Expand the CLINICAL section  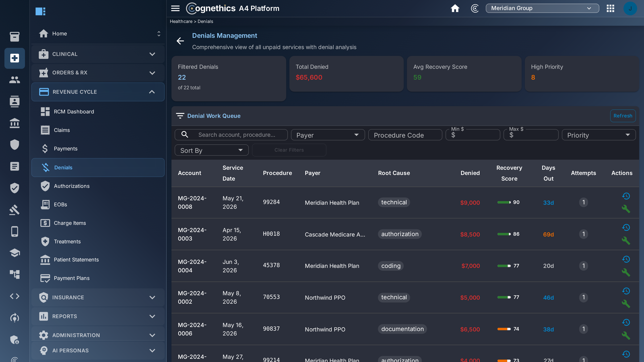point(98,54)
